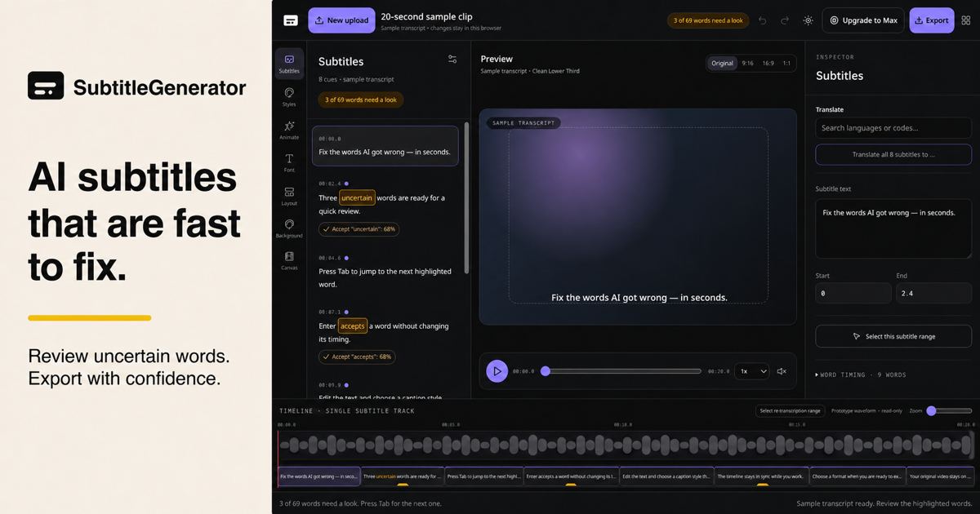
Task: Click timeline clip 'Fix the words AI got wrong'
Action: point(319,476)
